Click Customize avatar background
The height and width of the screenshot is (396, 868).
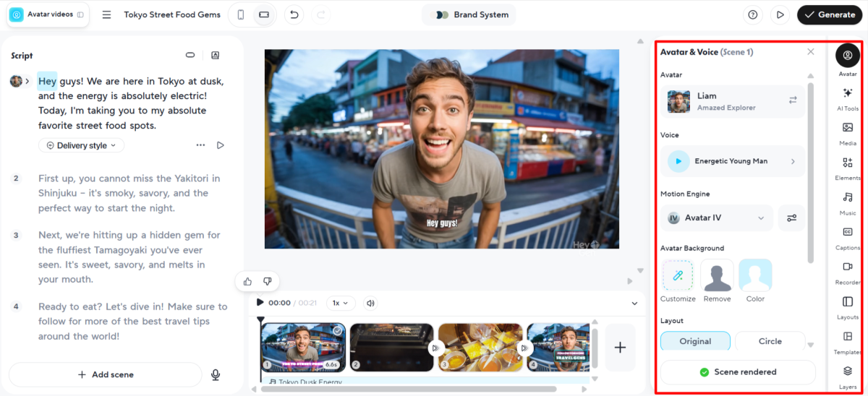pos(678,281)
